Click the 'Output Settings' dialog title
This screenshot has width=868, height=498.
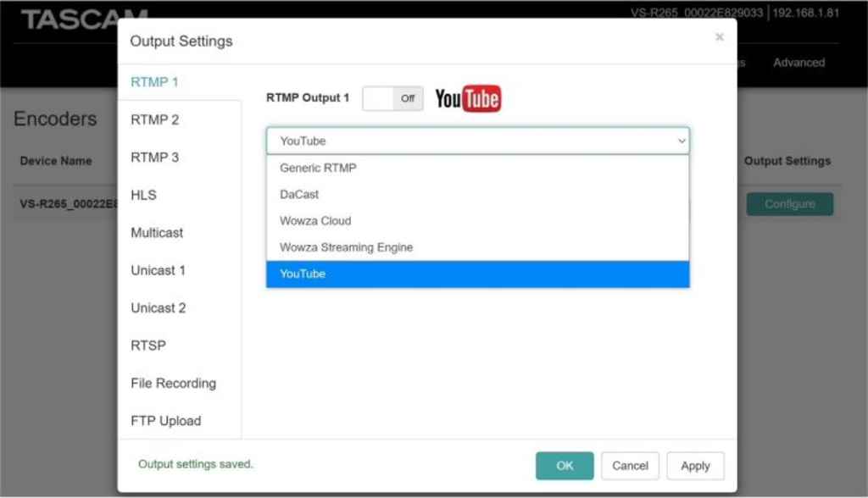[x=181, y=41]
